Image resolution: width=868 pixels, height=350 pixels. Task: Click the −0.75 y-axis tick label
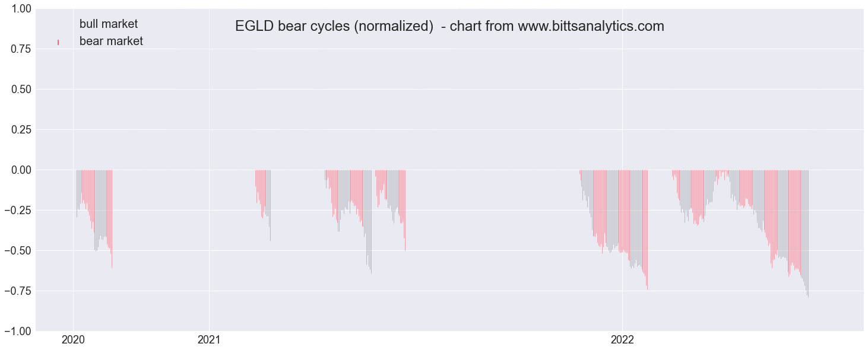point(17,291)
